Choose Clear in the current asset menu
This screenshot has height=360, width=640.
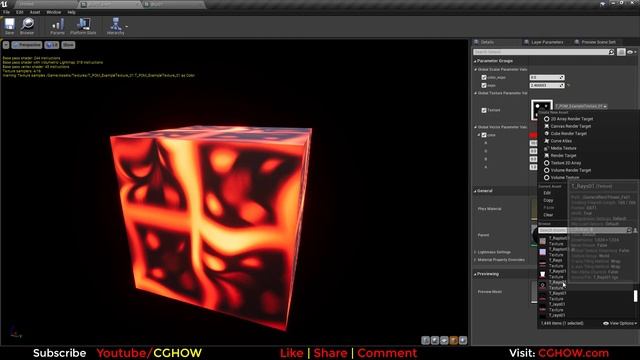coord(548,215)
